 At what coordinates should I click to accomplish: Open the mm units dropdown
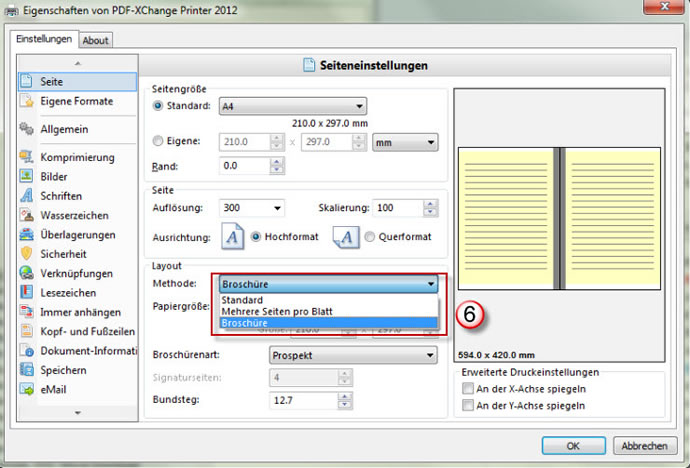click(x=405, y=143)
